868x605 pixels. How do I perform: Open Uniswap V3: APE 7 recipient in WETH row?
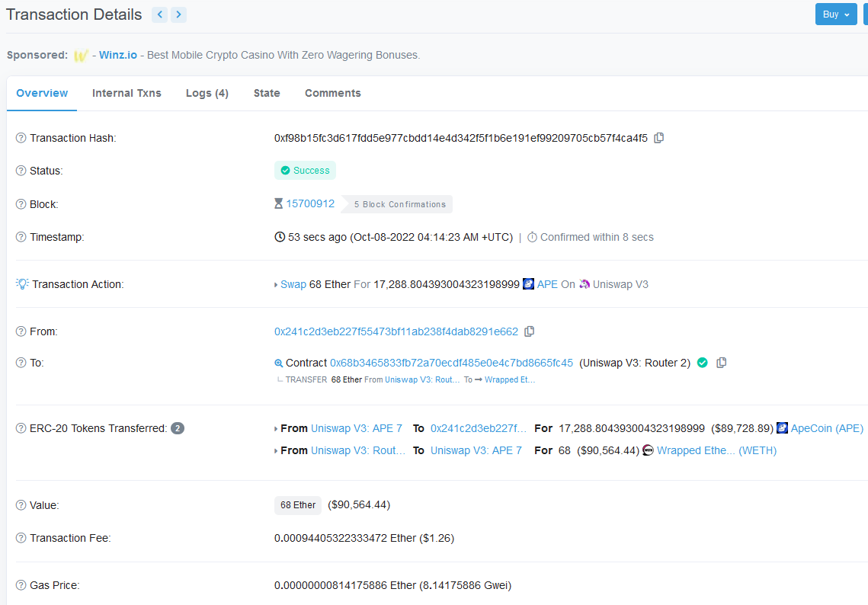pyautogui.click(x=476, y=450)
